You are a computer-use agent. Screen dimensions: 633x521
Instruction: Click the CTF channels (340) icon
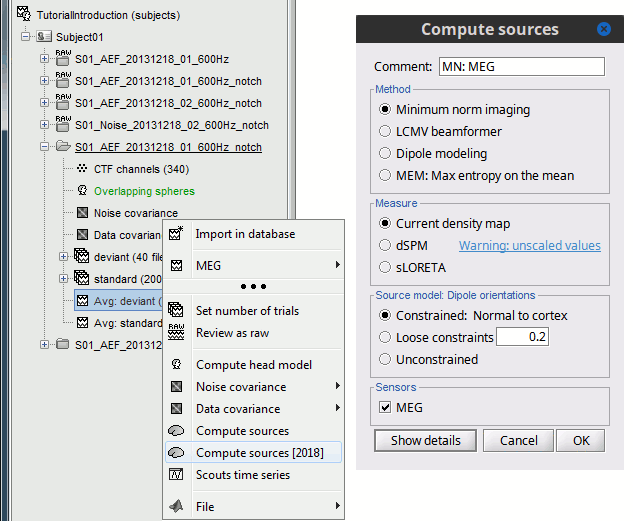[81, 169]
